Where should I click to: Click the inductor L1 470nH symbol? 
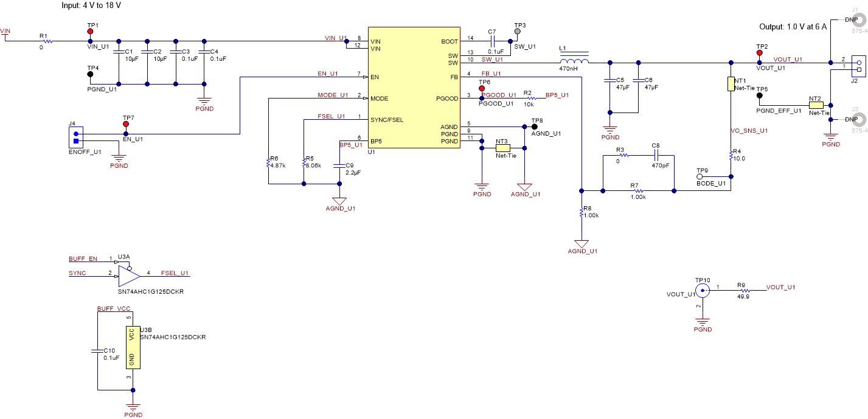click(x=573, y=61)
